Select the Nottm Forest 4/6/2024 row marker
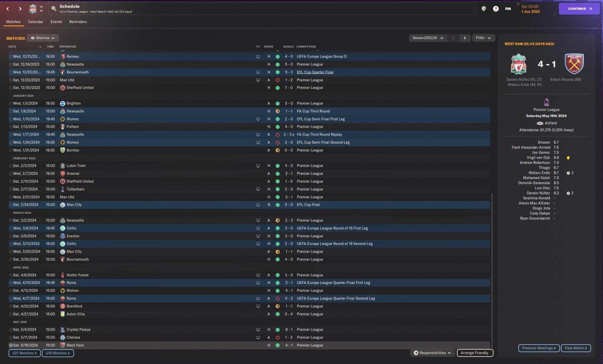The height and width of the screenshot is (364, 603). tap(11, 275)
